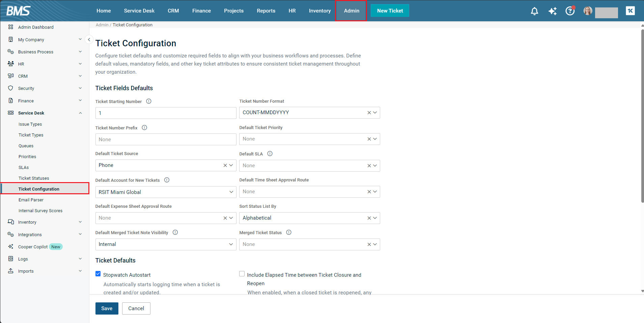
Task: Open the notifications bell icon
Action: (x=534, y=11)
